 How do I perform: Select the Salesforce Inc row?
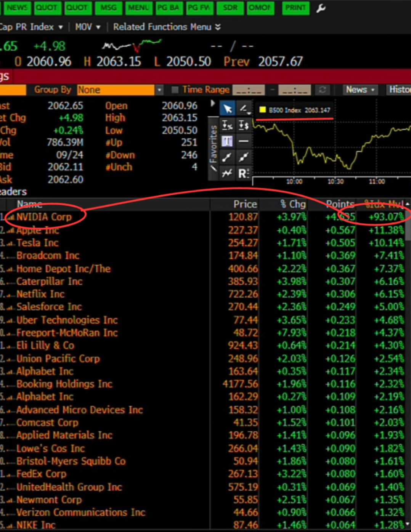coord(202,307)
